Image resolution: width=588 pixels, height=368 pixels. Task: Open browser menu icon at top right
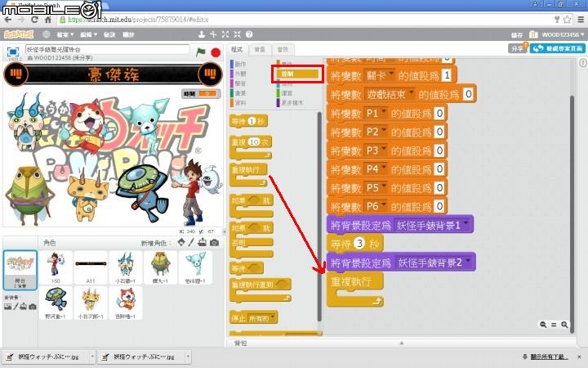click(x=581, y=19)
